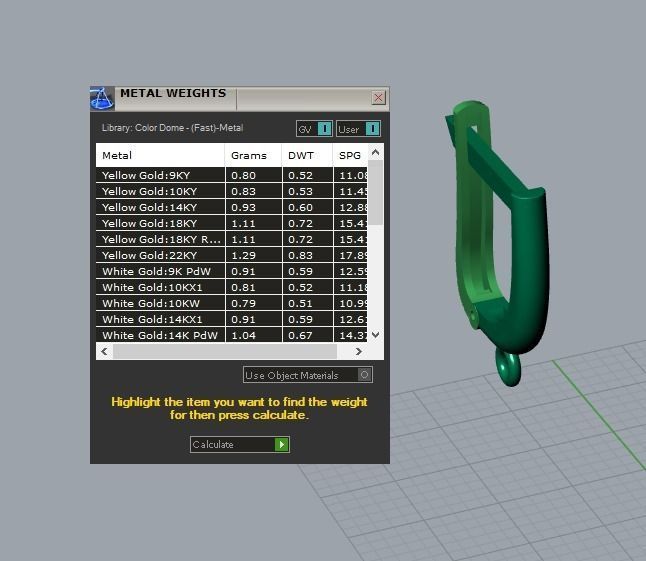
Task: Click the 1.04 grams value
Action: [x=243, y=336]
